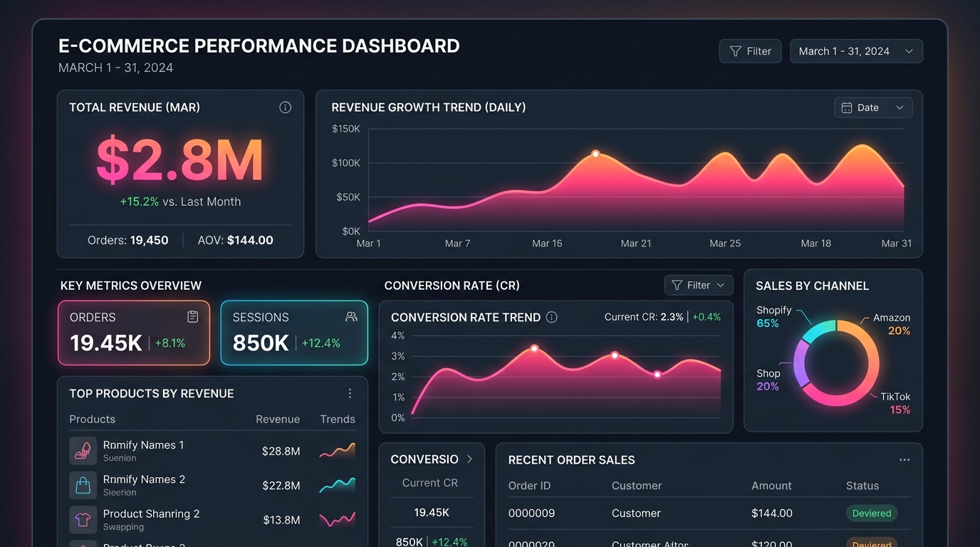Click the Shopify 65% legend label
The height and width of the screenshot is (547, 980).
[x=773, y=317]
